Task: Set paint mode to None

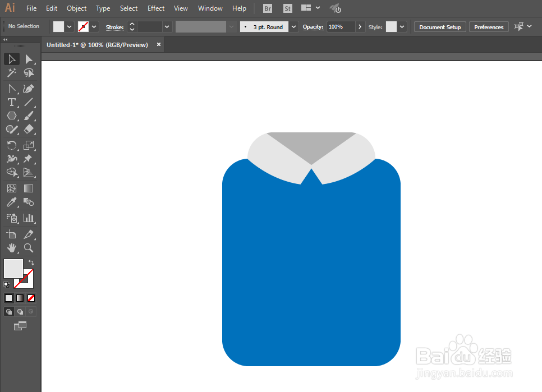Action: (31, 298)
